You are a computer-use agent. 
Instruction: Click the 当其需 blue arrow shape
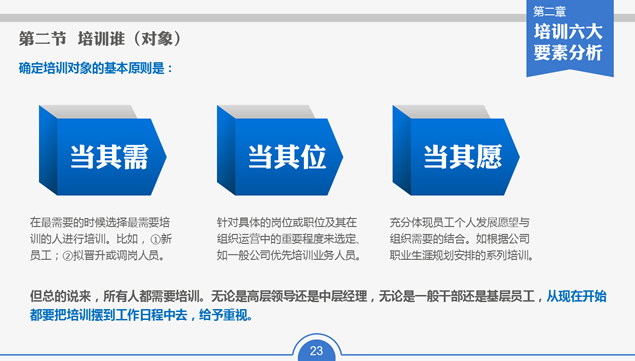click(103, 151)
